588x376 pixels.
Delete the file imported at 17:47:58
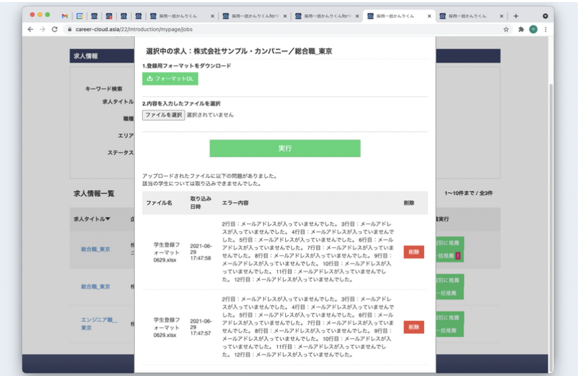click(413, 252)
